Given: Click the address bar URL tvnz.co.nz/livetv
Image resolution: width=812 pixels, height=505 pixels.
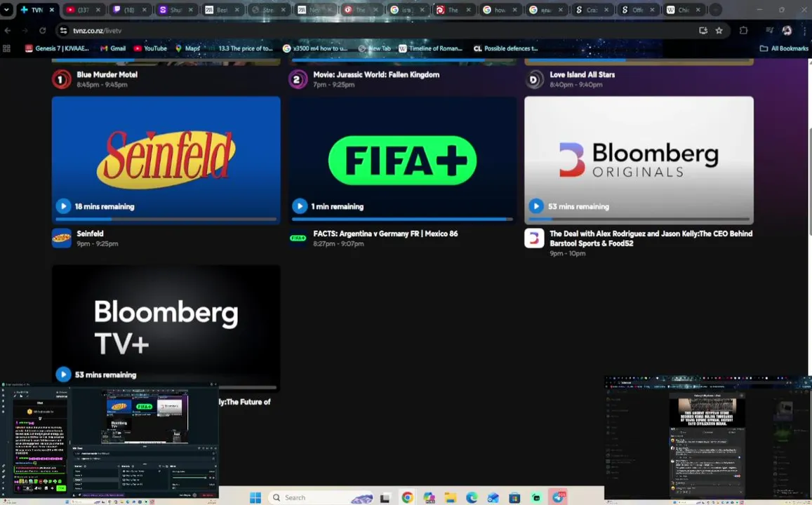Looking at the screenshot, I should (97, 31).
